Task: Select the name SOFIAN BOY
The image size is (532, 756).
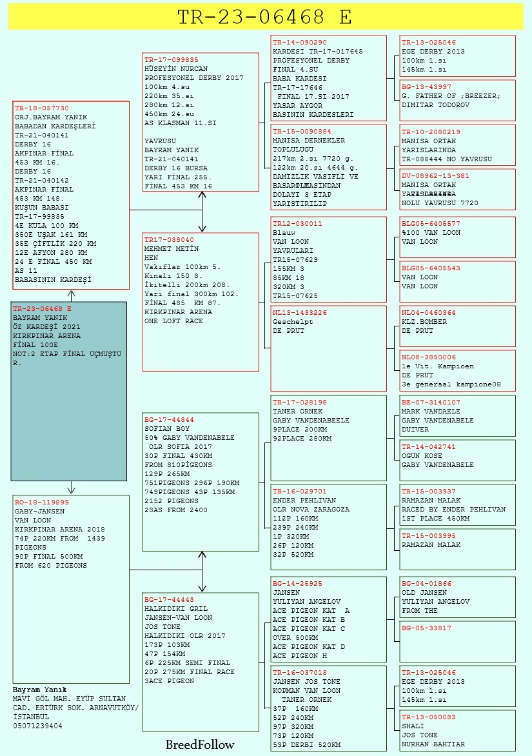Action: pos(167,428)
